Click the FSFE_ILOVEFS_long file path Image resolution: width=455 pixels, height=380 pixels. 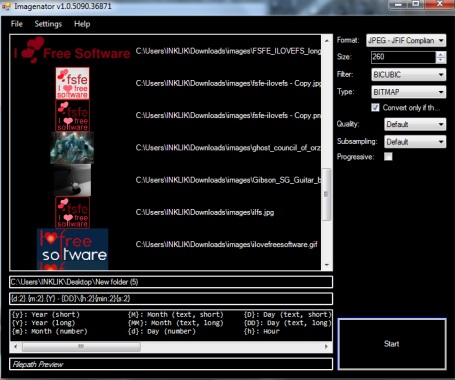228,51
